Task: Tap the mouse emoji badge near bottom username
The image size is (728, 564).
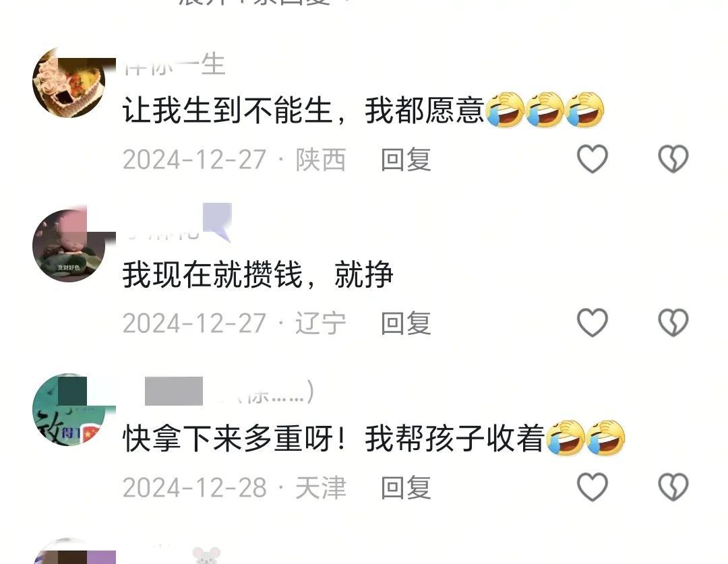Action: 207,555
